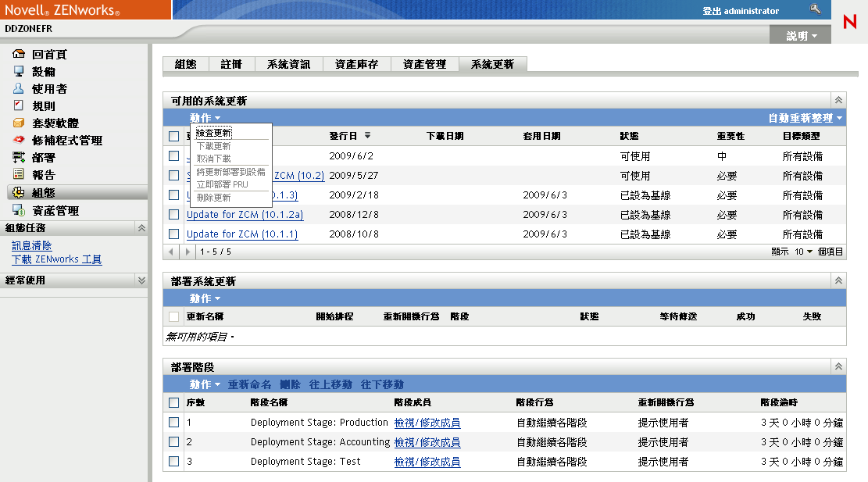Viewport: 868px width, 482px height.
Task: Click the 套裝軟體 bundles icon
Action: [x=19, y=123]
